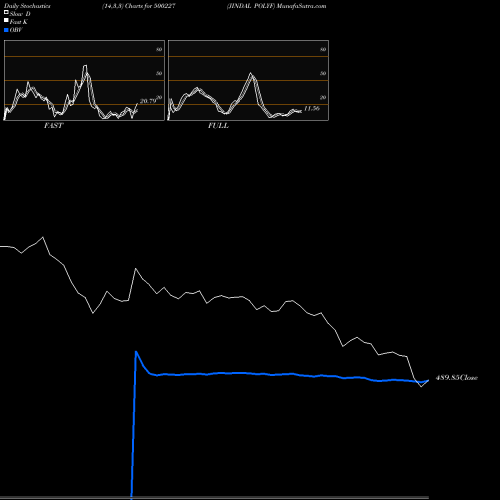Click the 'OBV' legend label
The image size is (500, 500).
(16, 30)
